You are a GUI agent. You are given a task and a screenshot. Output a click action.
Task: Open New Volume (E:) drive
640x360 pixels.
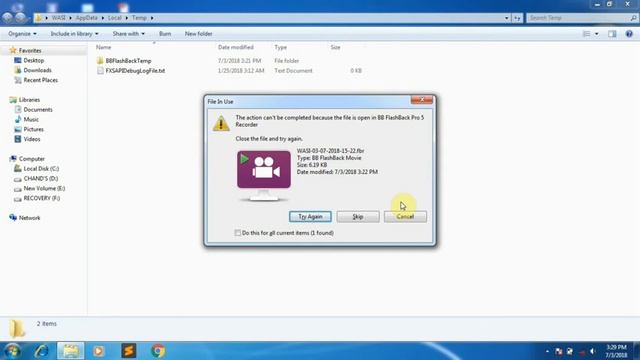[x=44, y=188]
